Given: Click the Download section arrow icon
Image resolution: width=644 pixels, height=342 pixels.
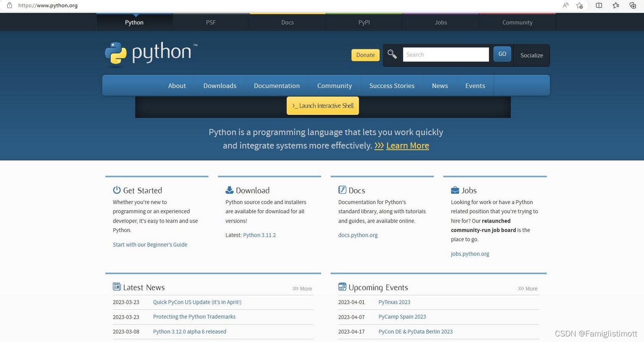Looking at the screenshot, I should [x=230, y=190].
